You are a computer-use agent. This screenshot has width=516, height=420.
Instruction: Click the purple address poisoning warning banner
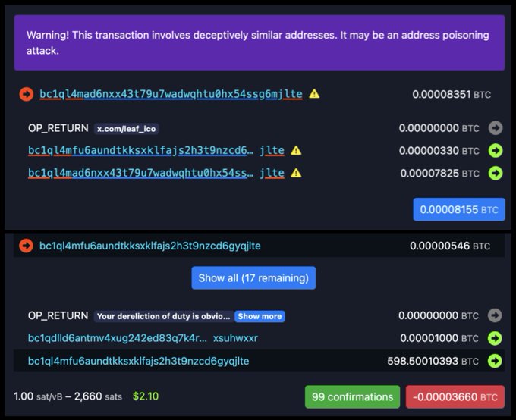[x=260, y=42]
